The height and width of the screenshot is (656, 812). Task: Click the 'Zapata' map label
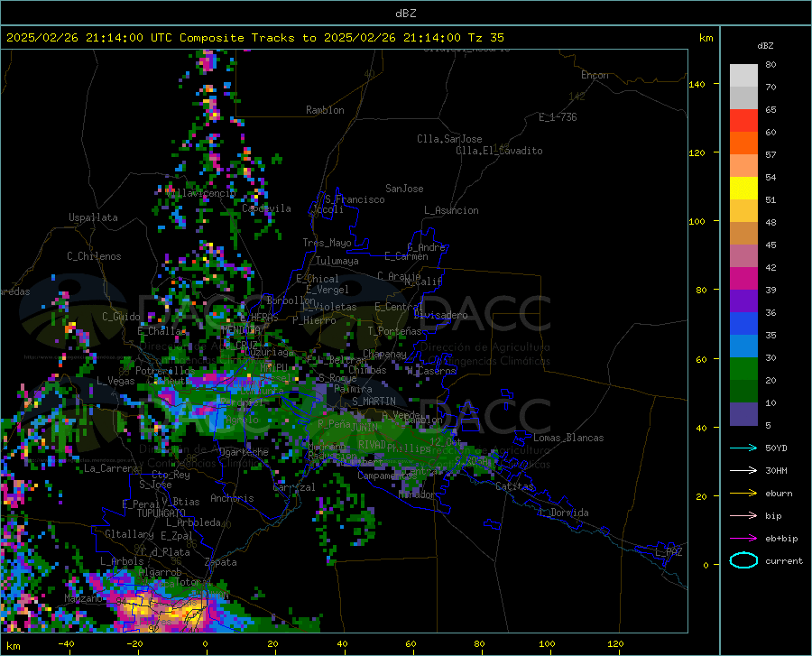(x=221, y=562)
